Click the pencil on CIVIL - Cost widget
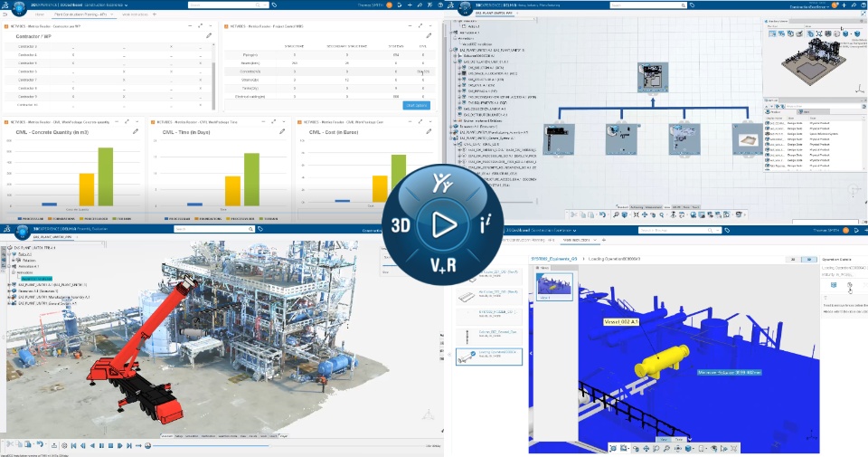 pyautogui.click(x=429, y=132)
